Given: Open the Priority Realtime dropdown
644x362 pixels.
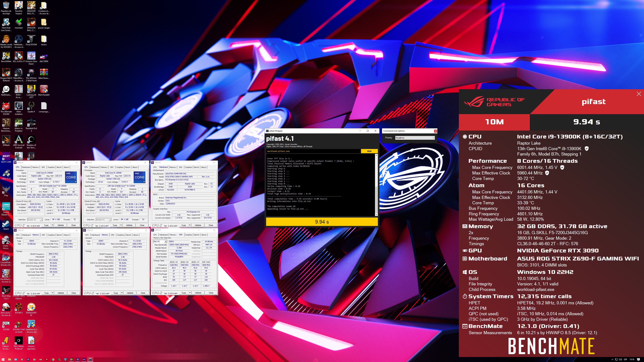Looking at the screenshot, I should click(x=415, y=138).
